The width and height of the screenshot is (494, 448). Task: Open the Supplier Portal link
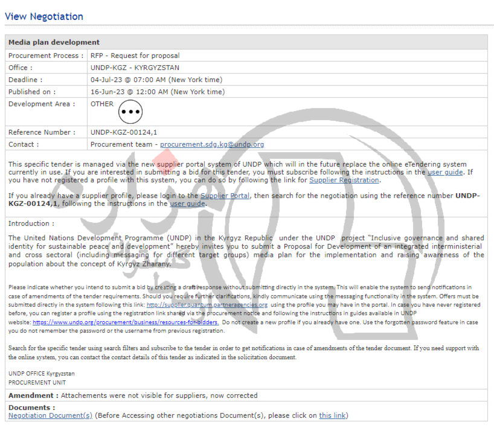225,196
